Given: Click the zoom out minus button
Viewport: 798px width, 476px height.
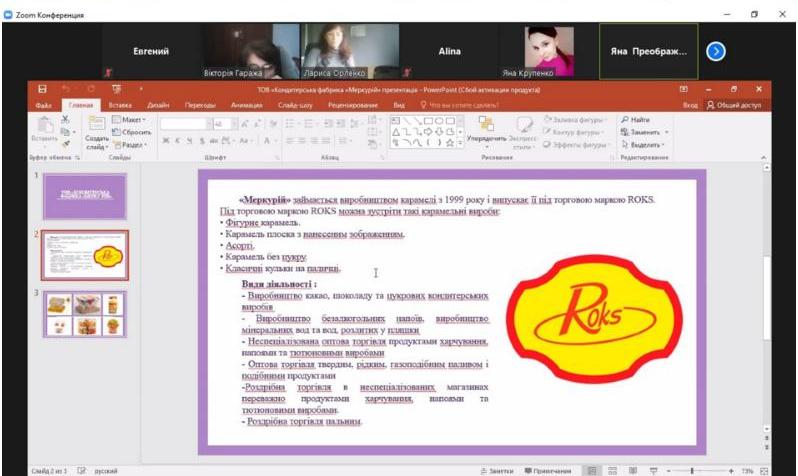Looking at the screenshot, I should tap(669, 471).
